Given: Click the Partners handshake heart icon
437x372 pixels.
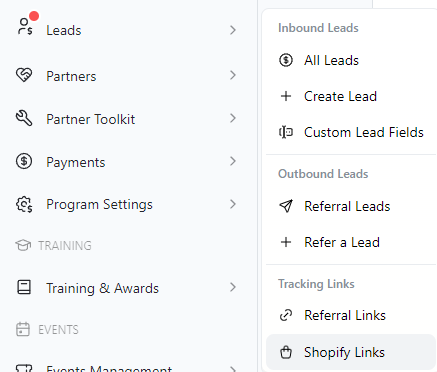Looking at the screenshot, I should pos(24,75).
